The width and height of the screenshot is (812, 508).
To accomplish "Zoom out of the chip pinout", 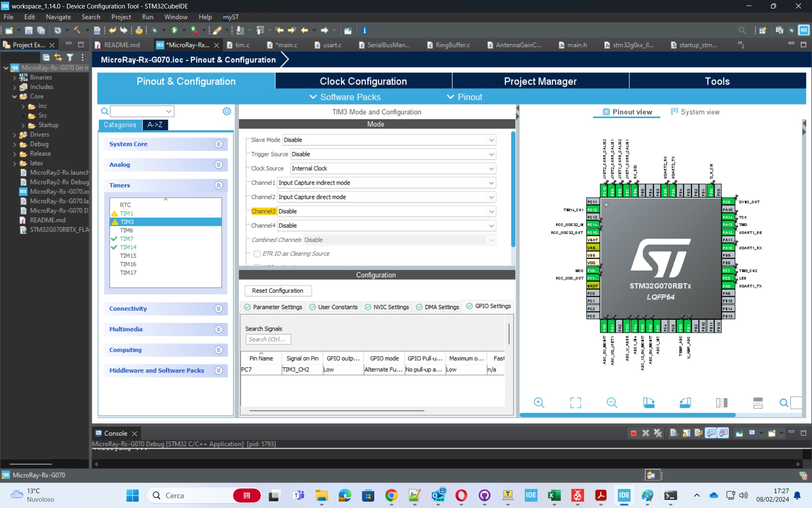I will [x=612, y=403].
